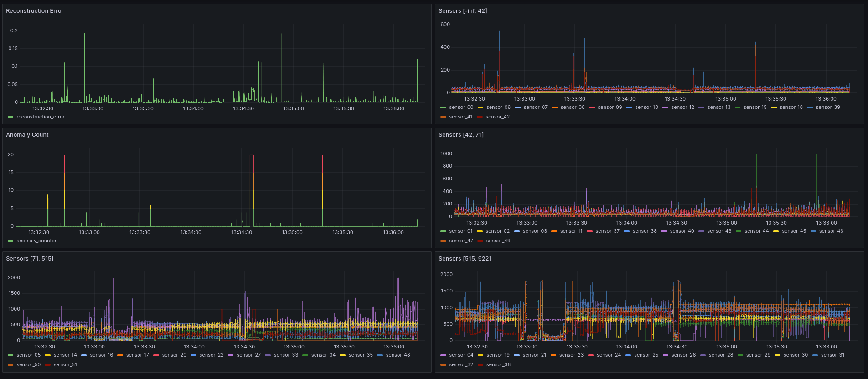The height and width of the screenshot is (379, 868).
Task: Isolate sensor_50 via its legend label
Action: (x=29, y=365)
